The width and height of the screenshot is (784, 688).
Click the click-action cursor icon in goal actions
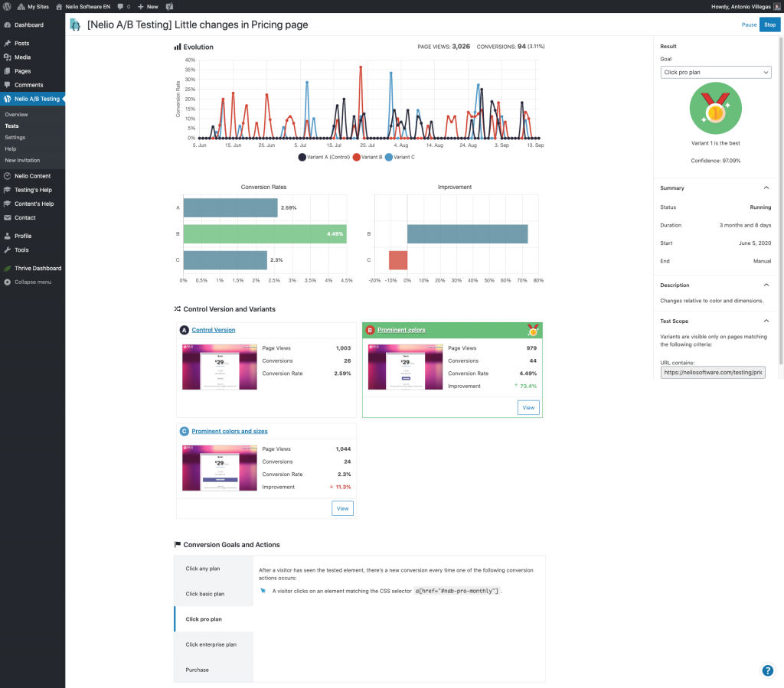point(263,591)
